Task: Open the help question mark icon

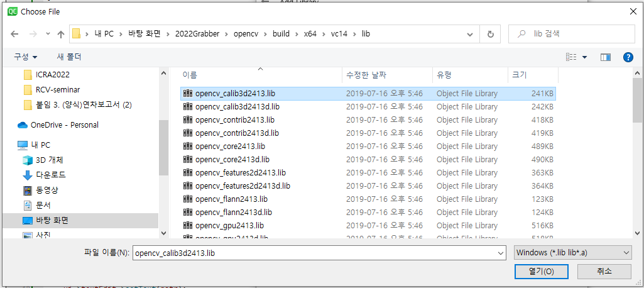Action: click(x=627, y=57)
